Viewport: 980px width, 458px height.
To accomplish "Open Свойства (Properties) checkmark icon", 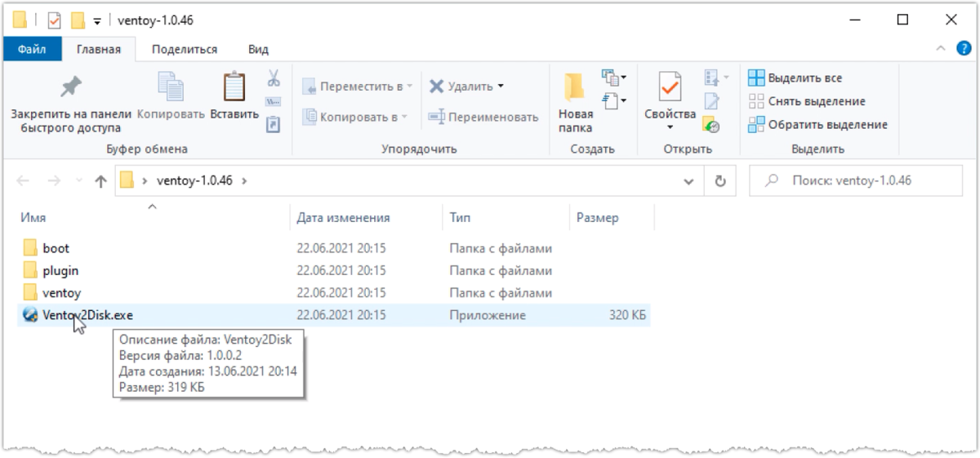I will tap(670, 87).
